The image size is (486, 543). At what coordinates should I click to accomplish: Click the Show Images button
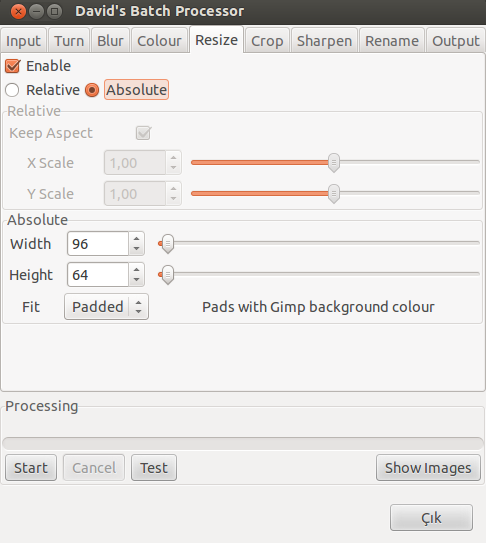click(x=428, y=468)
